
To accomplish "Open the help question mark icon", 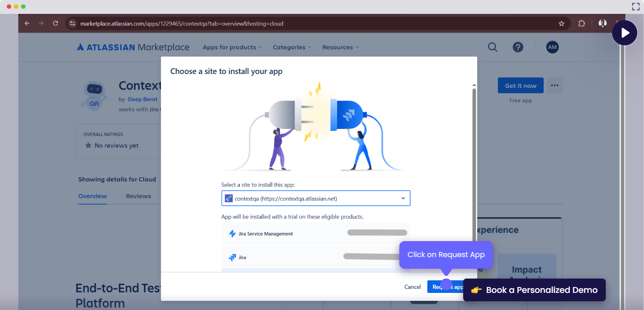I will click(x=518, y=47).
